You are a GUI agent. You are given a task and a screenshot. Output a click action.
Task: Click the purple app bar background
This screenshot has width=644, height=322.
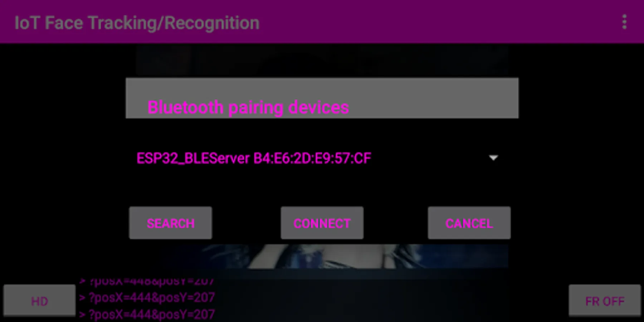(x=429, y=22)
